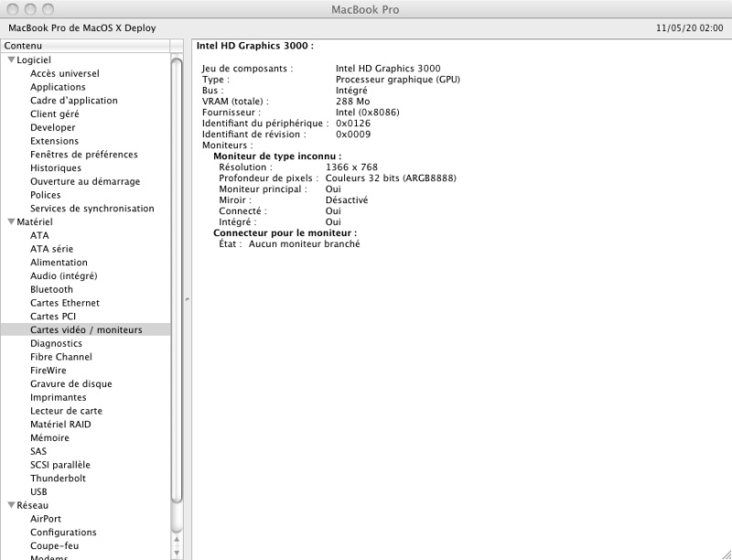Select Lecteur de carte
The height and width of the screenshot is (560, 732).
tap(66, 411)
